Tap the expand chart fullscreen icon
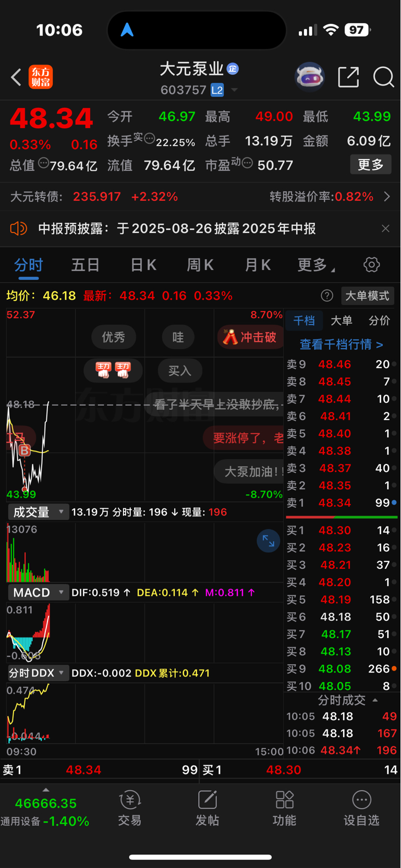Screen dimensions: 401x868 [268, 541]
